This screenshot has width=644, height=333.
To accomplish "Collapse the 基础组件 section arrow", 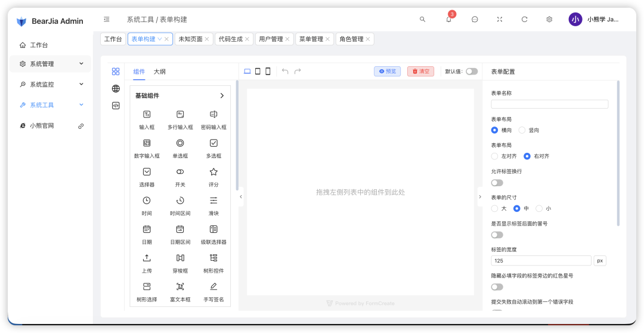I will (x=222, y=95).
